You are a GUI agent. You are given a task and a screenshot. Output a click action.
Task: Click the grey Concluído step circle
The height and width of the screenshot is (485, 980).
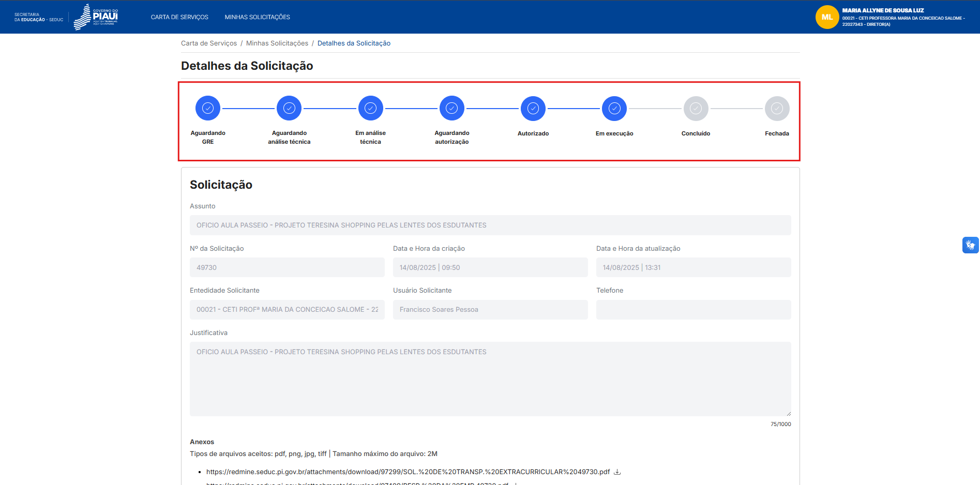coord(696,108)
